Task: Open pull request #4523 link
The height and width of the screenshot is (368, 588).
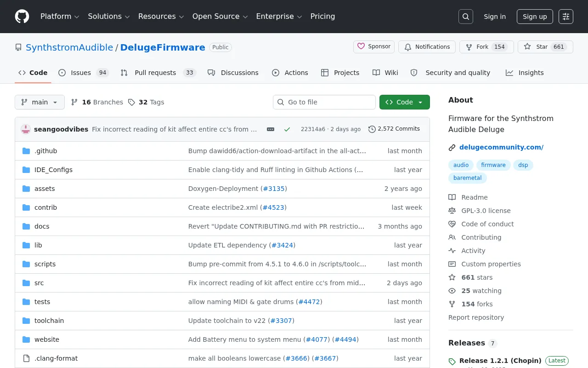Action: pos(273,207)
